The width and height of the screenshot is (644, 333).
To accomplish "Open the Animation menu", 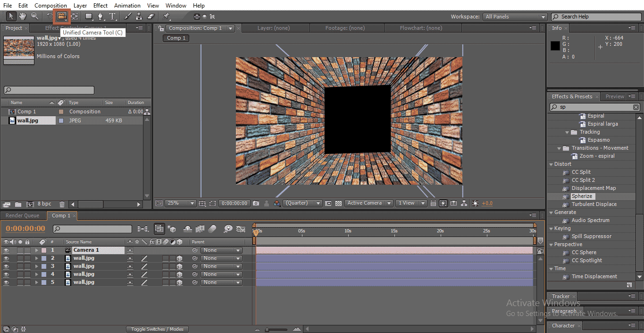I will click(127, 5).
